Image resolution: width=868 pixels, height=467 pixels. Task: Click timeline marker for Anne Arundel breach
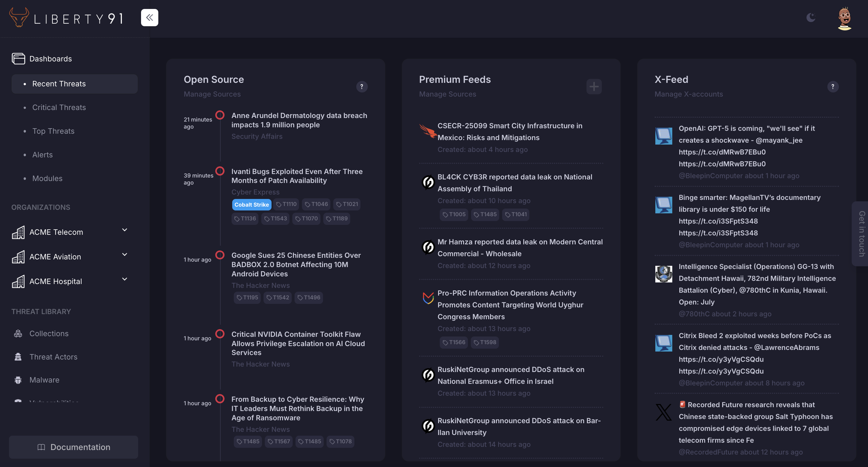click(x=220, y=115)
